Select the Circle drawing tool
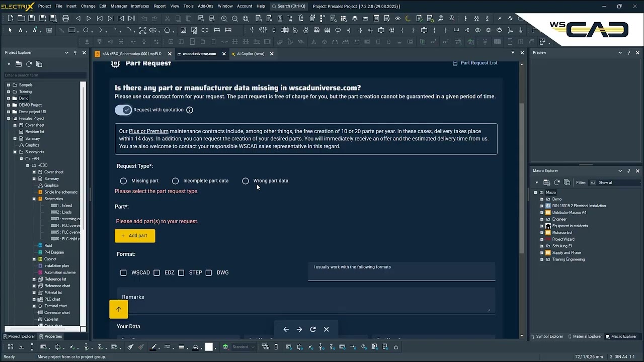This screenshot has height=362, width=644. tap(86, 30)
